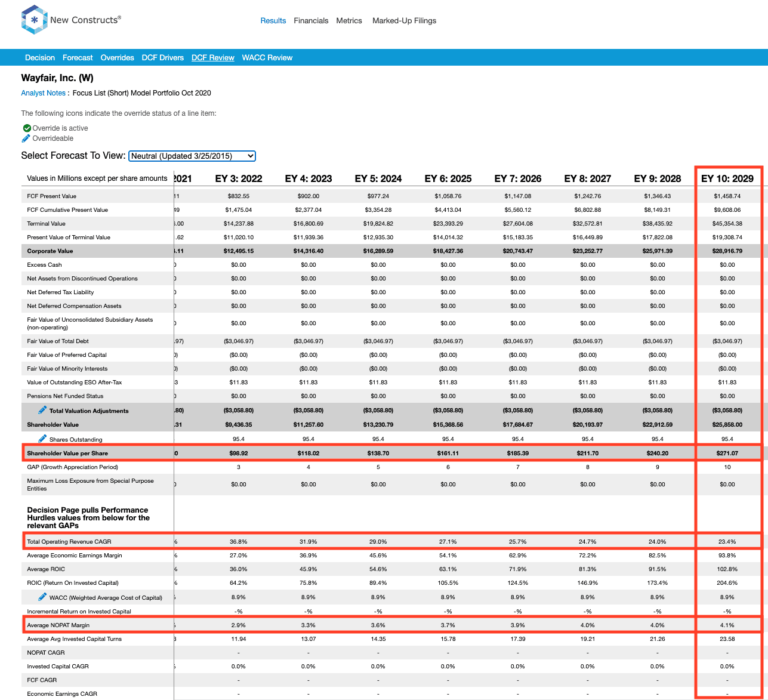The height and width of the screenshot is (700, 768).
Task: Switch to the DCF Review tab
Action: pyautogui.click(x=213, y=58)
